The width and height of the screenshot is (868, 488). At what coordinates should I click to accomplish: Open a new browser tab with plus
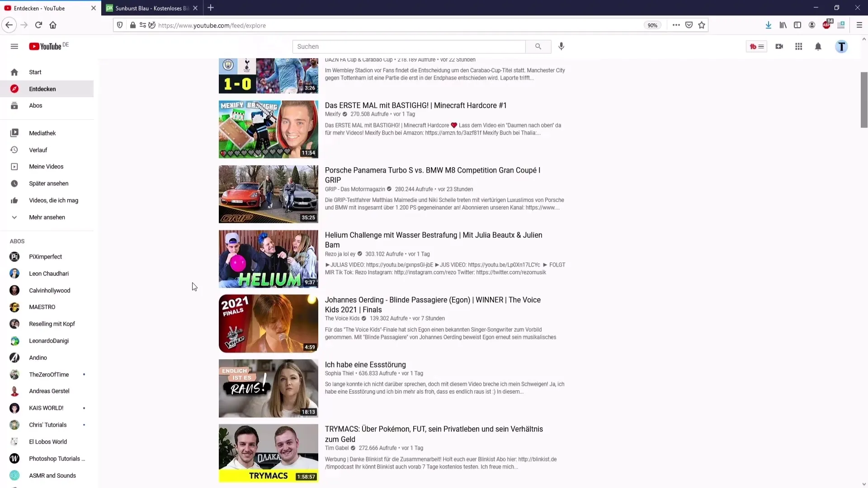point(211,8)
